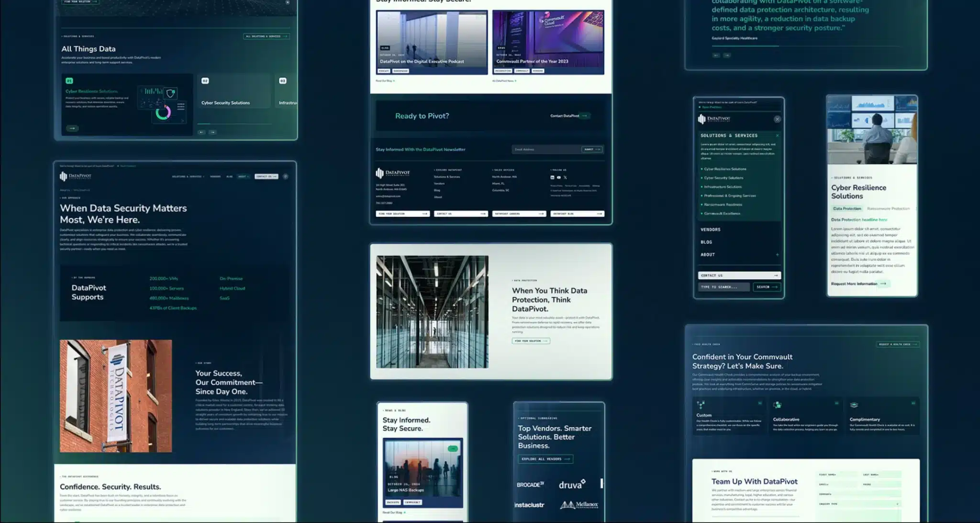The image size is (980, 523).
Task: Close the mobile menu with the round X
Action: (777, 119)
